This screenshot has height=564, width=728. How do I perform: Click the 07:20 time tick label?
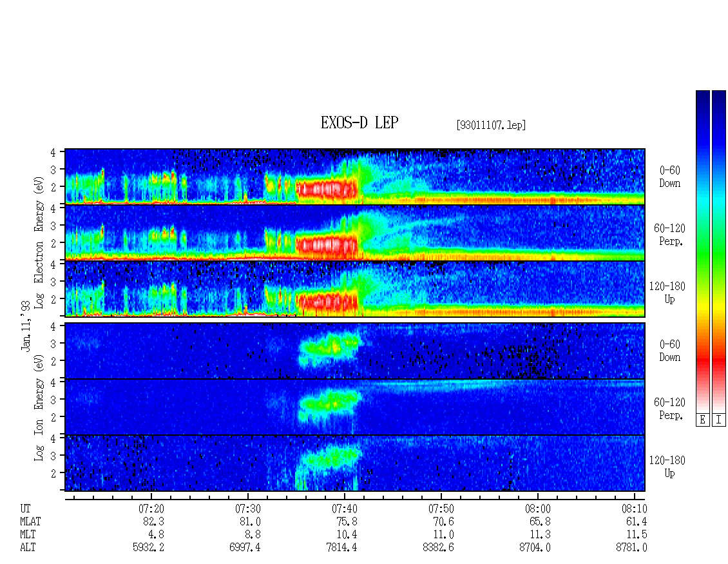click(x=151, y=509)
